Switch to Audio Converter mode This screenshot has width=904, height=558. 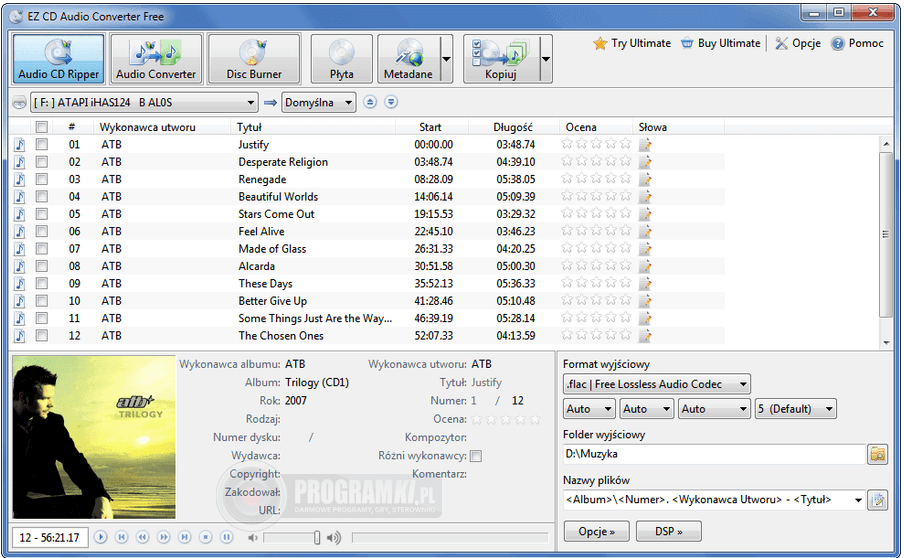[x=156, y=58]
